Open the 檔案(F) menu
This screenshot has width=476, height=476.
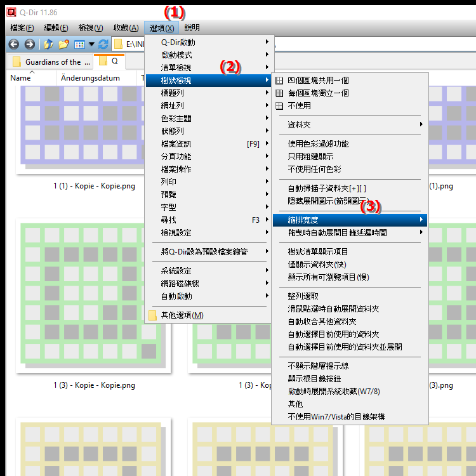coord(22,28)
